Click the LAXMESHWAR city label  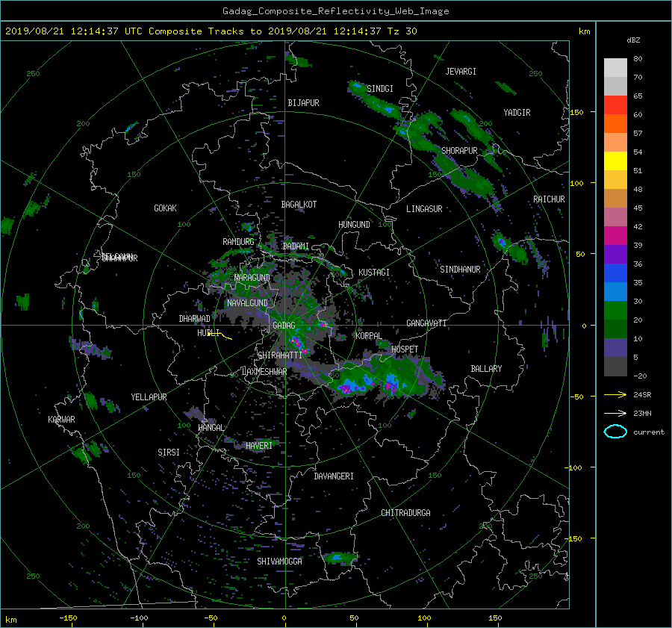(264, 372)
